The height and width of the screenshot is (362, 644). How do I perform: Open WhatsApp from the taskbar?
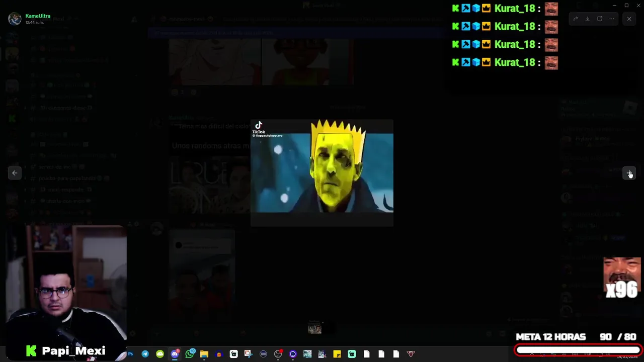click(x=189, y=354)
